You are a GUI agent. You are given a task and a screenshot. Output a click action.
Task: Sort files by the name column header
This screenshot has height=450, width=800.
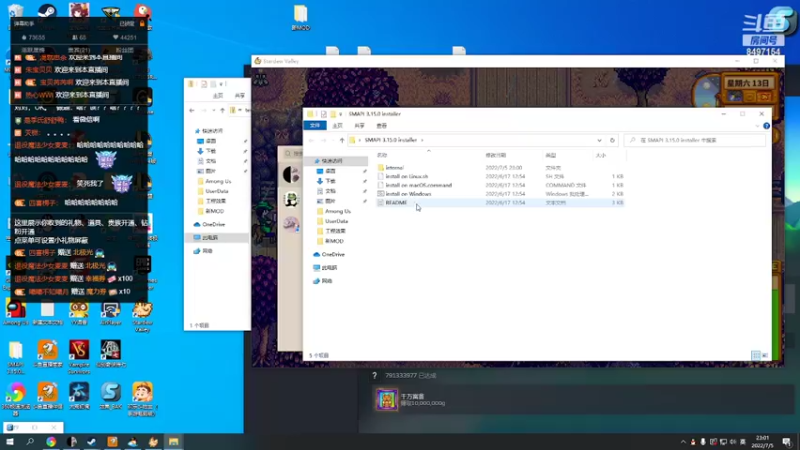pos(383,155)
